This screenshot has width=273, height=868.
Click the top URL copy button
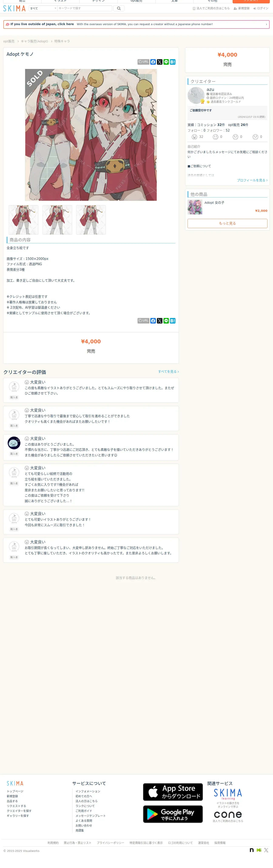click(143, 62)
